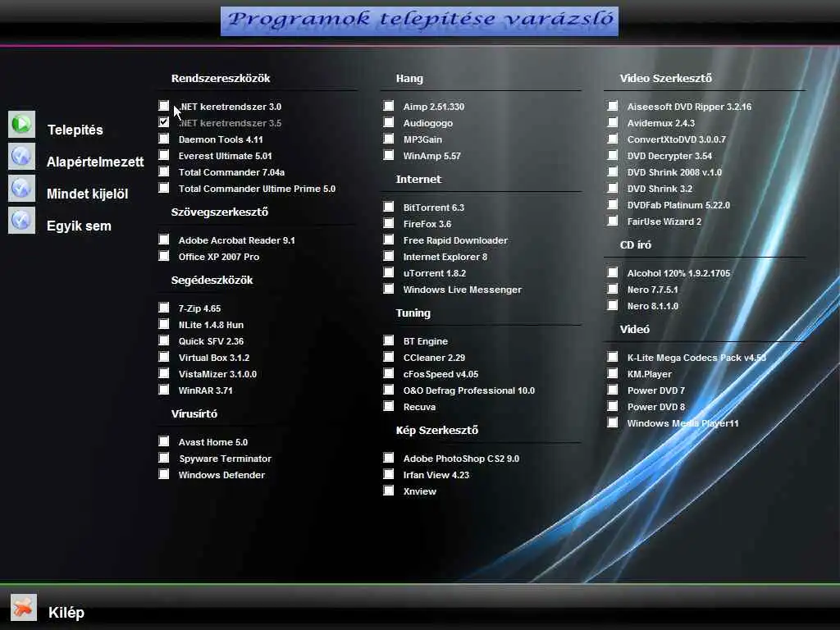Screen dimensions: 840x630
Task: Enable Nero 8.1.1.0 checkbox
Action: (x=613, y=305)
